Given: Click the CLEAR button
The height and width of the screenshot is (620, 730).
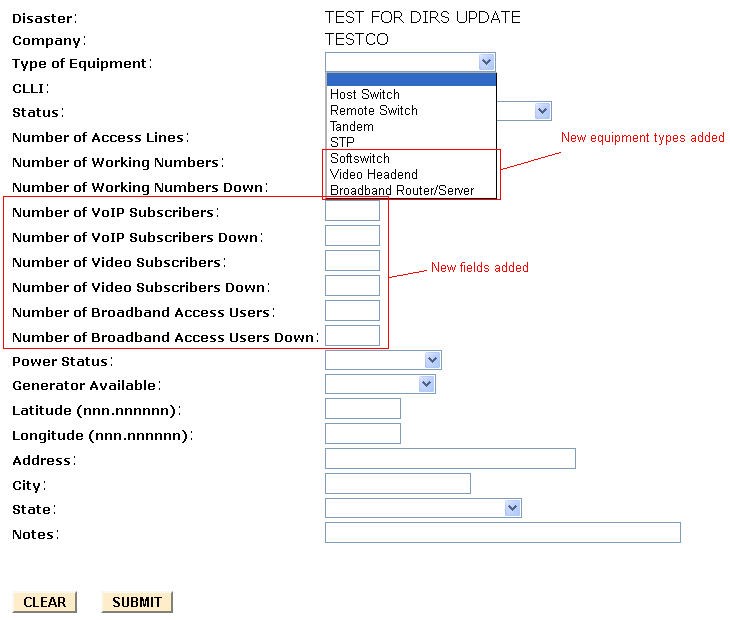Looking at the screenshot, I should (45, 602).
